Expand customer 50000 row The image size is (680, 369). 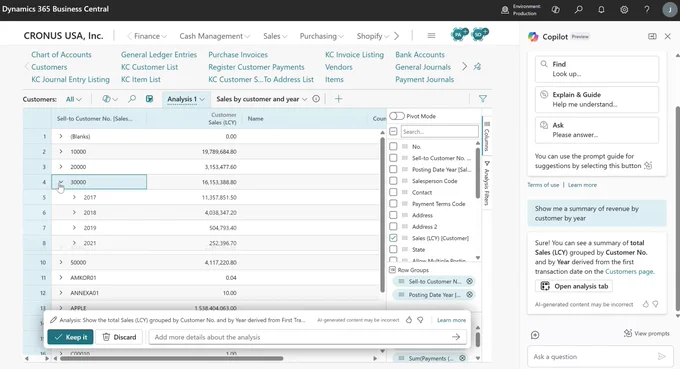click(x=61, y=262)
